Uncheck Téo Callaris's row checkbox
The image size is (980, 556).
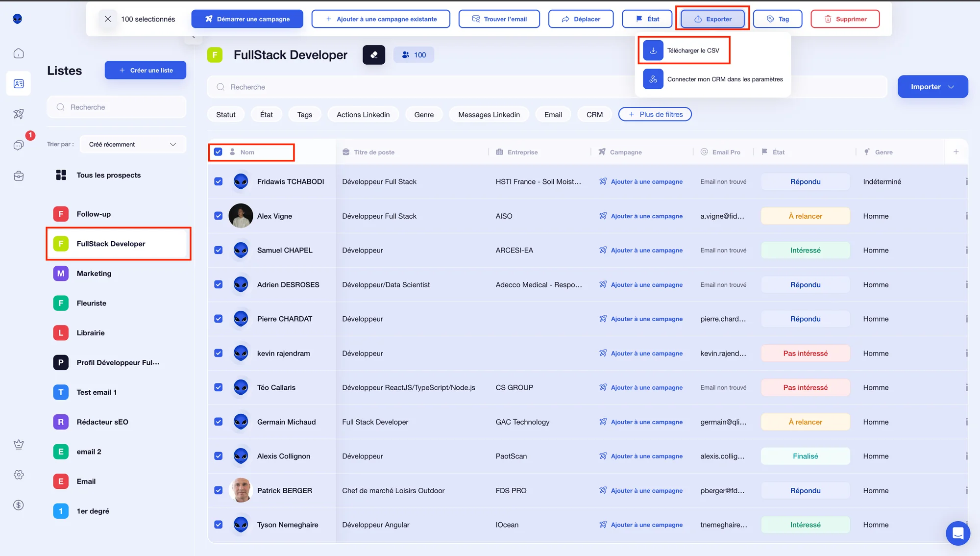(x=219, y=387)
